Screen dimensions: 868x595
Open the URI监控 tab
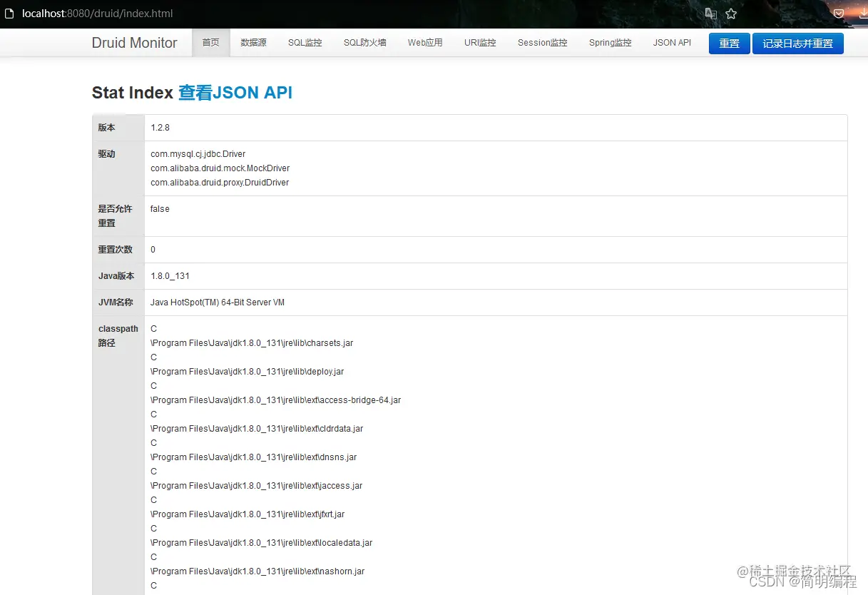click(480, 43)
